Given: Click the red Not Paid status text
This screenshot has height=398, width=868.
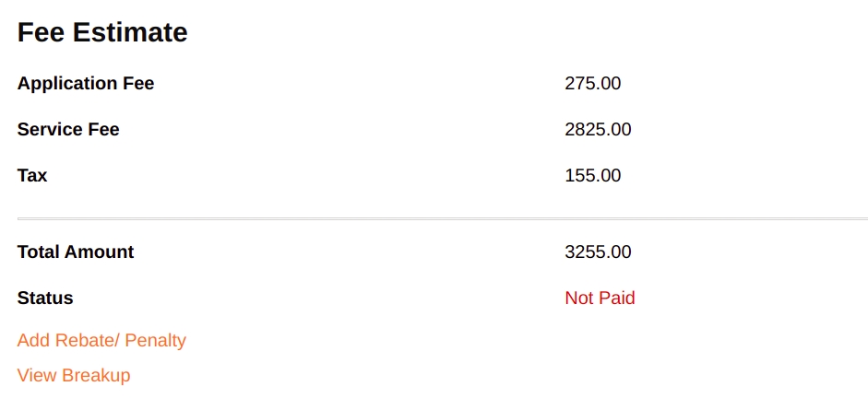Looking at the screenshot, I should 600,298.
